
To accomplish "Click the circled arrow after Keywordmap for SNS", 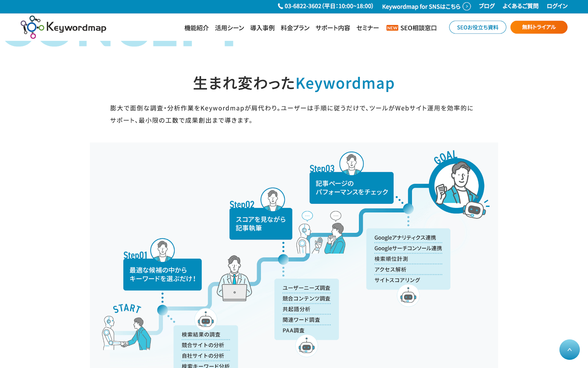I will coord(467,6).
